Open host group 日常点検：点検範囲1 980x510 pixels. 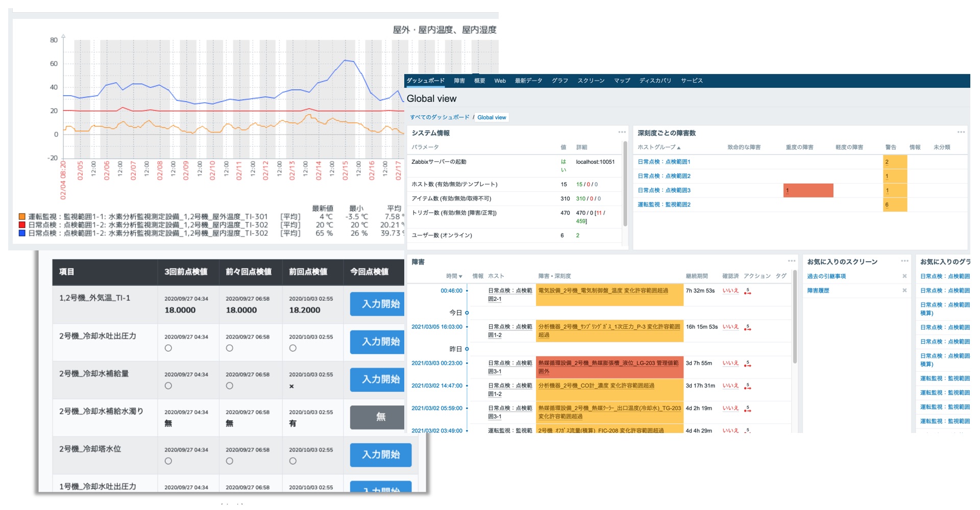[664, 162]
